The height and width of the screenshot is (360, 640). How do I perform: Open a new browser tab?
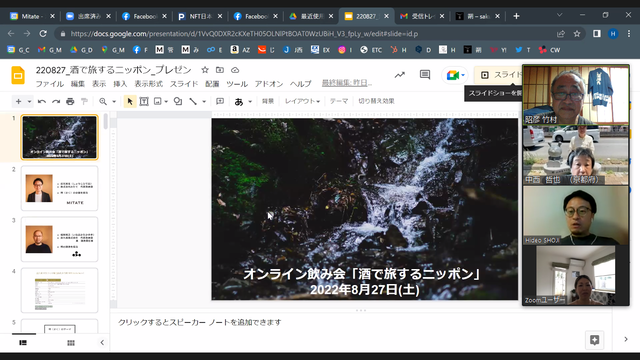point(516,16)
